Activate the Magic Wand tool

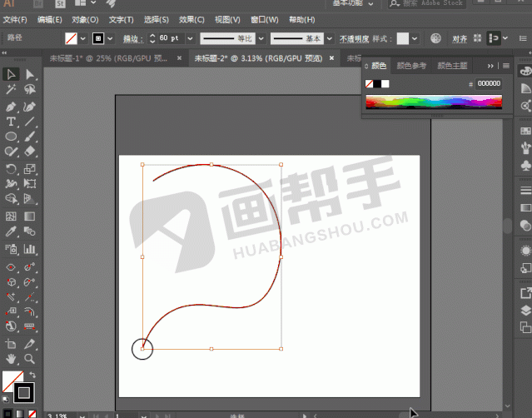pyautogui.click(x=12, y=91)
